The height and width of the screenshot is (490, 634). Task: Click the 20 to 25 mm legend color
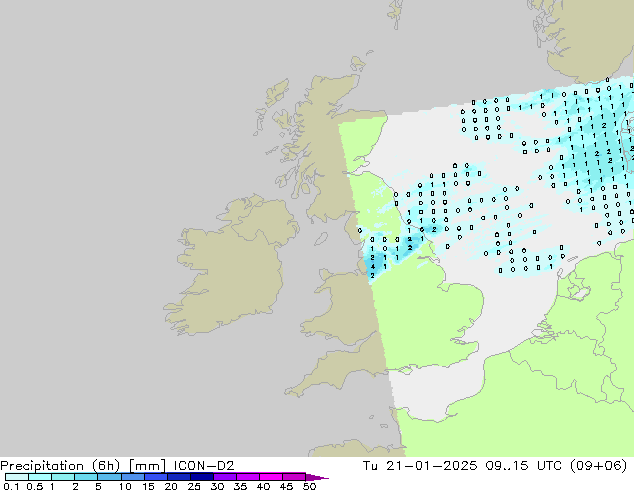pyautogui.click(x=178, y=477)
